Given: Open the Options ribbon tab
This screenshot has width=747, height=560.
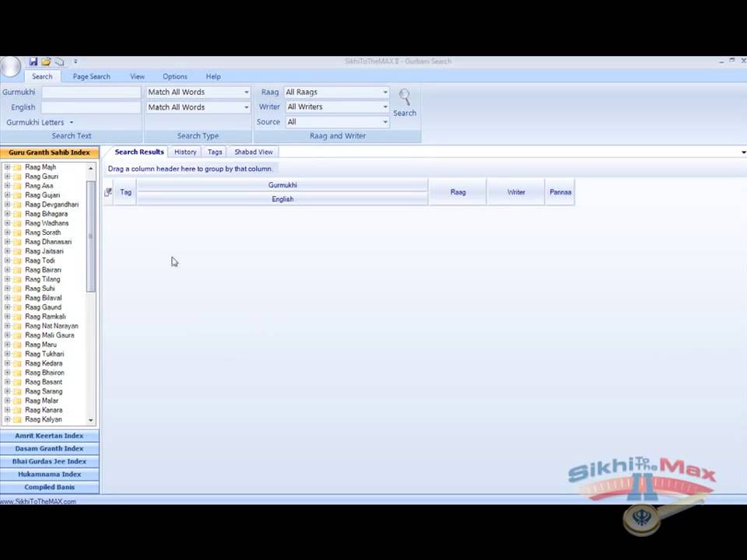Looking at the screenshot, I should click(x=175, y=76).
